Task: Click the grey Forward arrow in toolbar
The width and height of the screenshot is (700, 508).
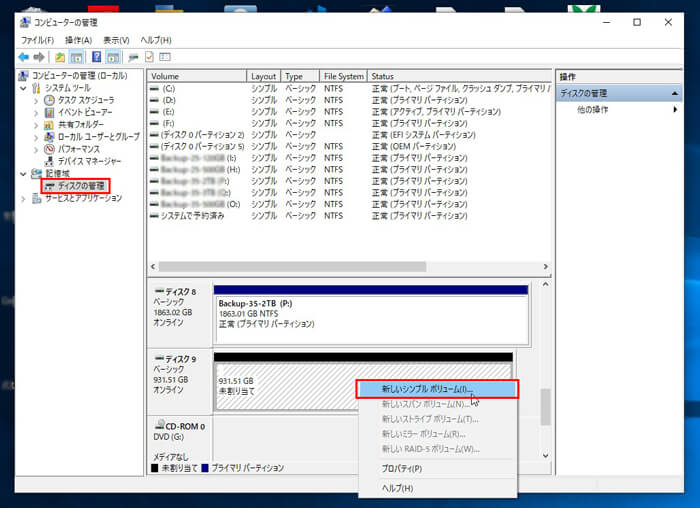Action: [39, 57]
